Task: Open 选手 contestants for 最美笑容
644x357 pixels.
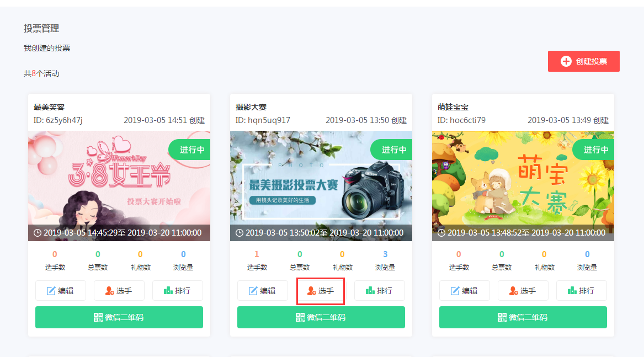Action: tap(119, 290)
